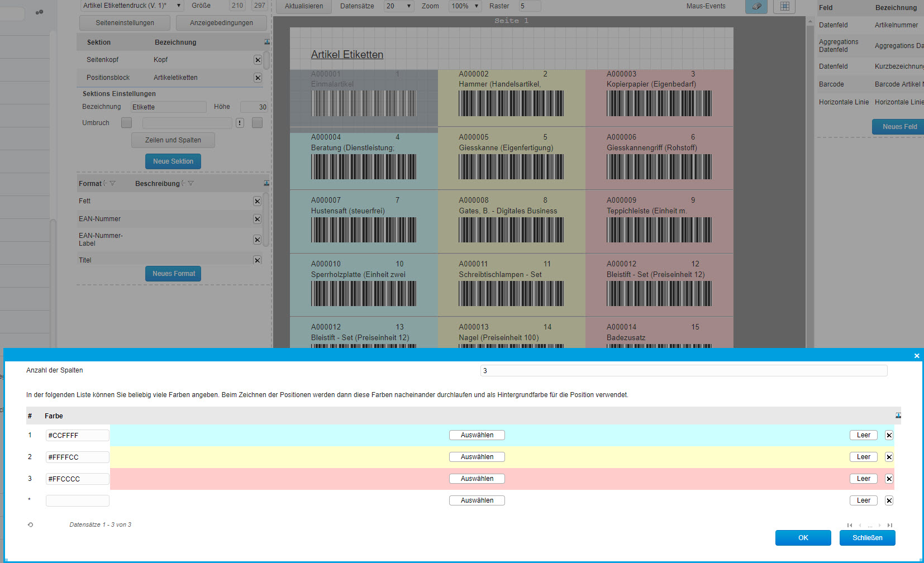Select the Positionsblock Artikeletiketten section row
The image size is (924, 563).
168,78
